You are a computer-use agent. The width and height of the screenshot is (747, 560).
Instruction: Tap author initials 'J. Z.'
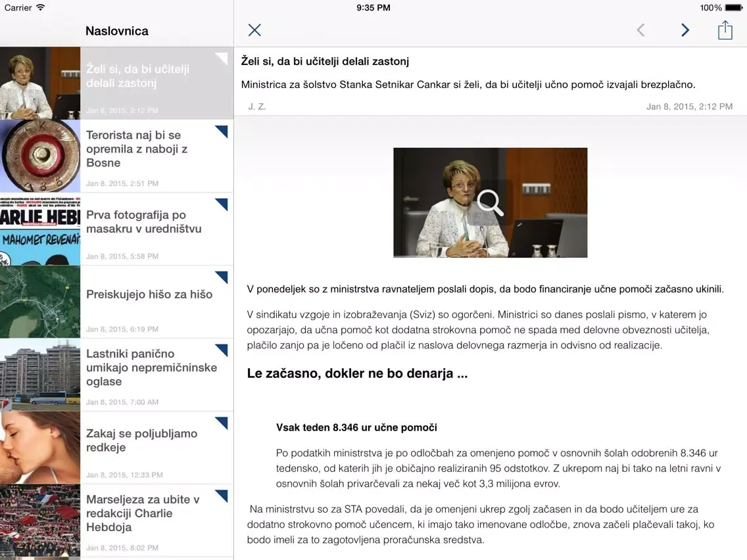pos(256,106)
